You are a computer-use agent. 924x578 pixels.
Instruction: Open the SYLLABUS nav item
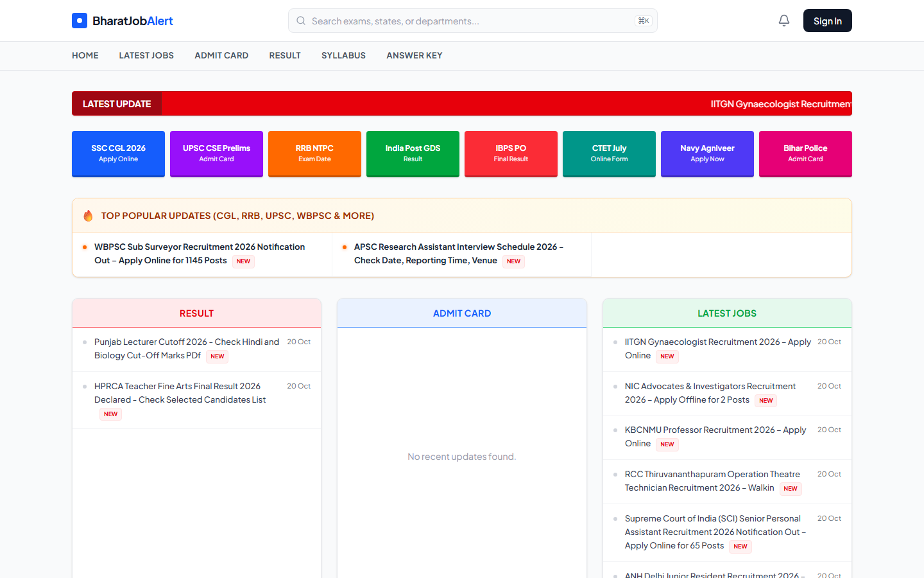pos(343,56)
